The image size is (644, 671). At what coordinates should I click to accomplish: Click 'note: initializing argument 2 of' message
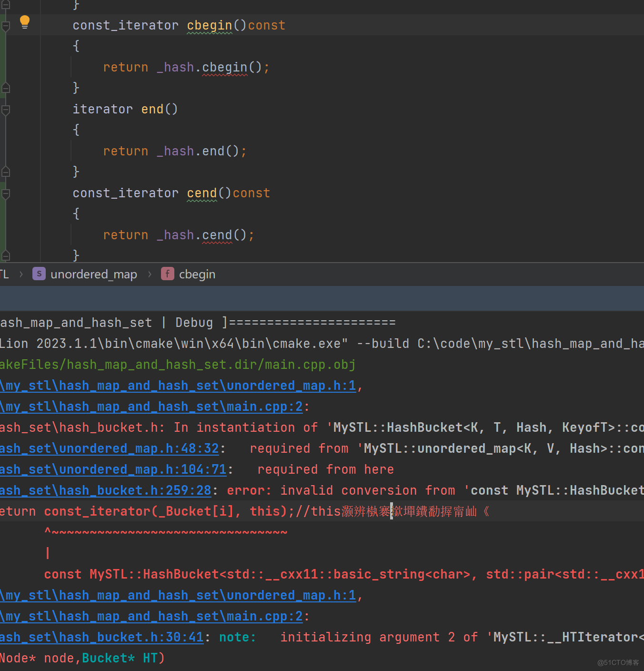point(348,637)
